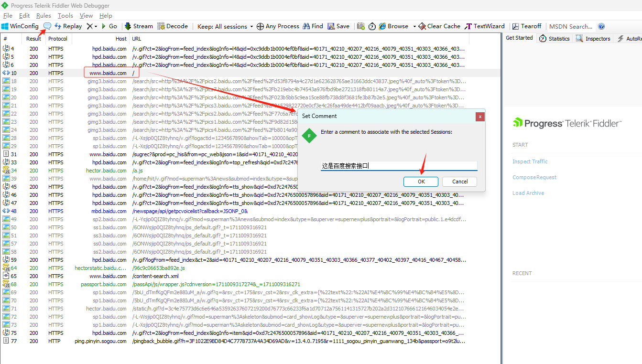Switch to the AutoResponder tab
This screenshot has height=364, width=642.
click(x=629, y=38)
